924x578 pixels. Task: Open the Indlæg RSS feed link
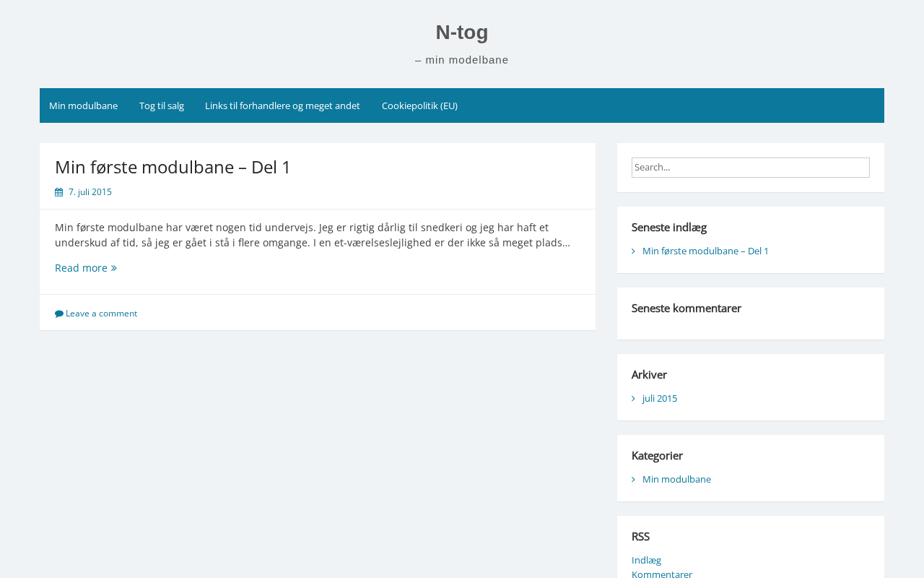pos(646,560)
